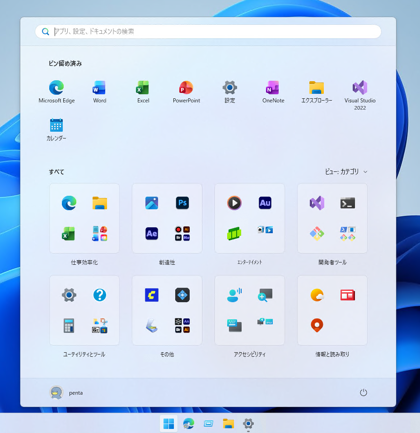Open the power options button
This screenshot has height=433, width=420.
pos(363,393)
